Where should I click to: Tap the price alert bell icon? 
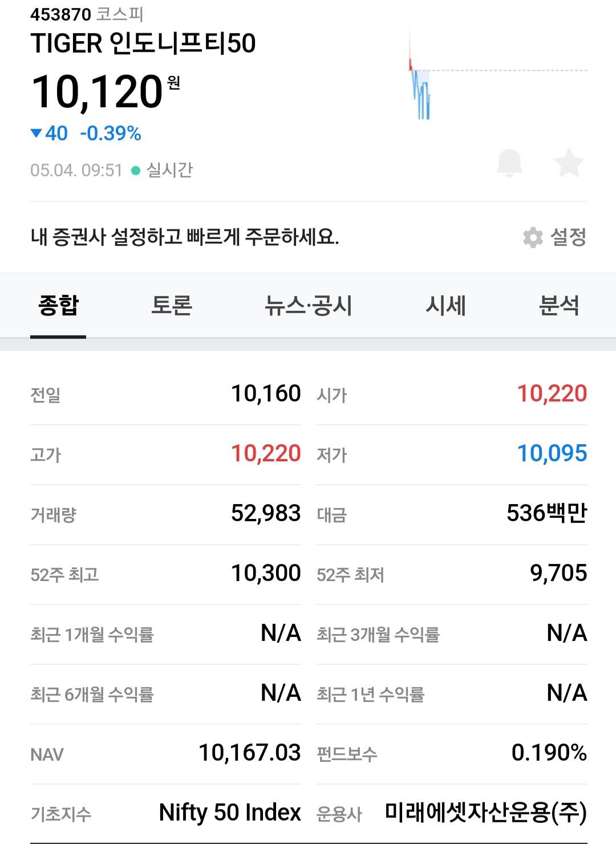(x=509, y=163)
